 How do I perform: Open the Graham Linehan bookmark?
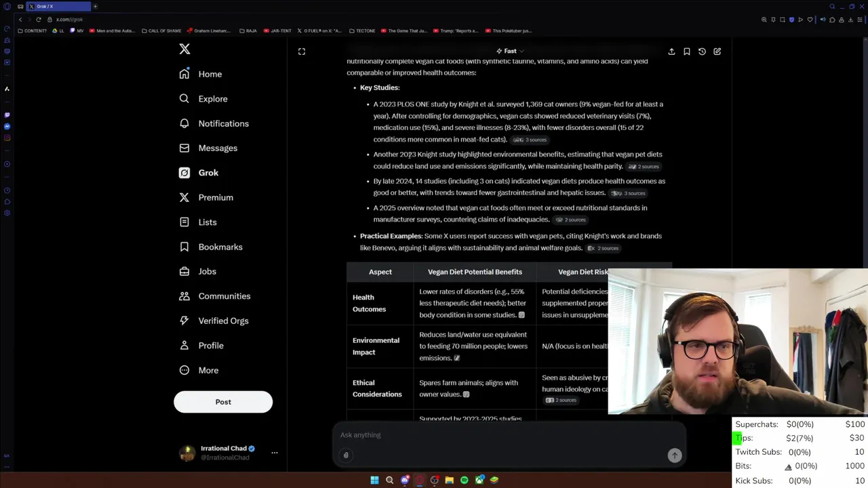click(x=208, y=30)
